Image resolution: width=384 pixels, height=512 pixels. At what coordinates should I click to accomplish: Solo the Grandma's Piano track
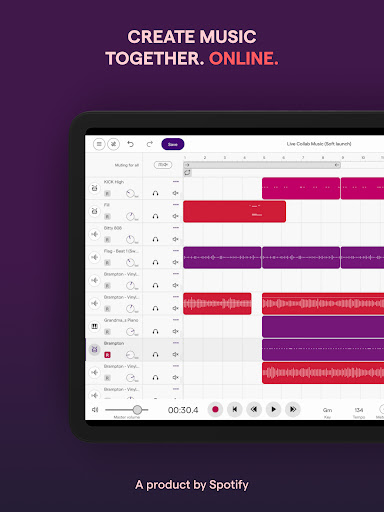pos(155,331)
